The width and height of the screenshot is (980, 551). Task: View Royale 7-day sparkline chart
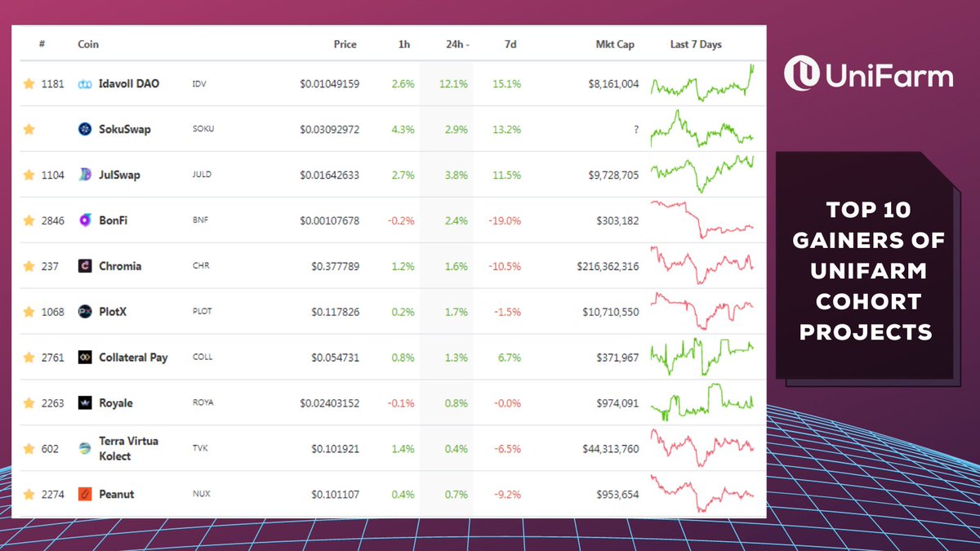click(702, 402)
